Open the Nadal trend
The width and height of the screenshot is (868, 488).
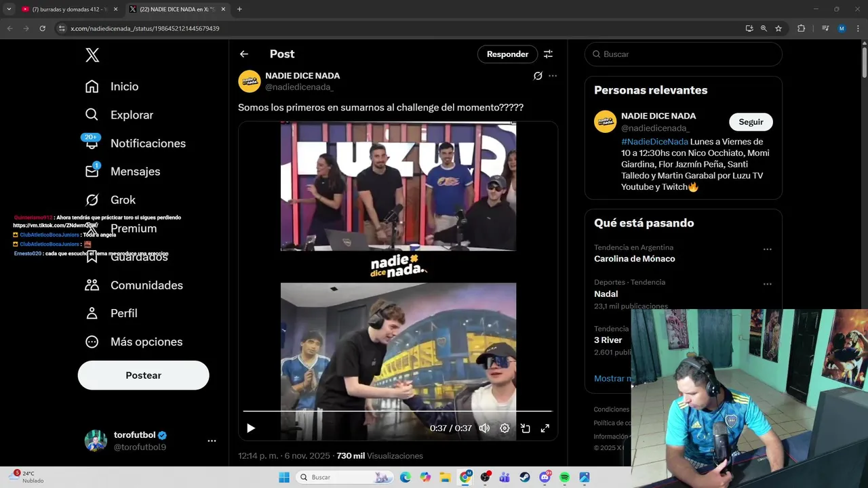606,294
